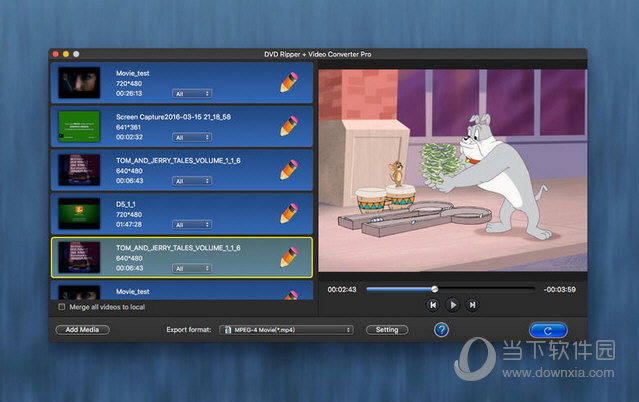This screenshot has height=402, width=639.
Task: Click the pencil edit icon for Movie_test
Action: (x=289, y=83)
